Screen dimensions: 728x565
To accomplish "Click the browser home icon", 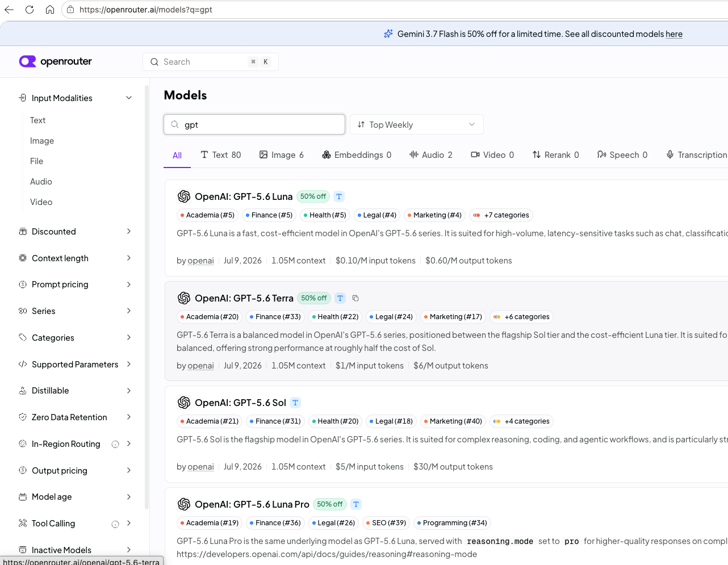I will [x=50, y=10].
